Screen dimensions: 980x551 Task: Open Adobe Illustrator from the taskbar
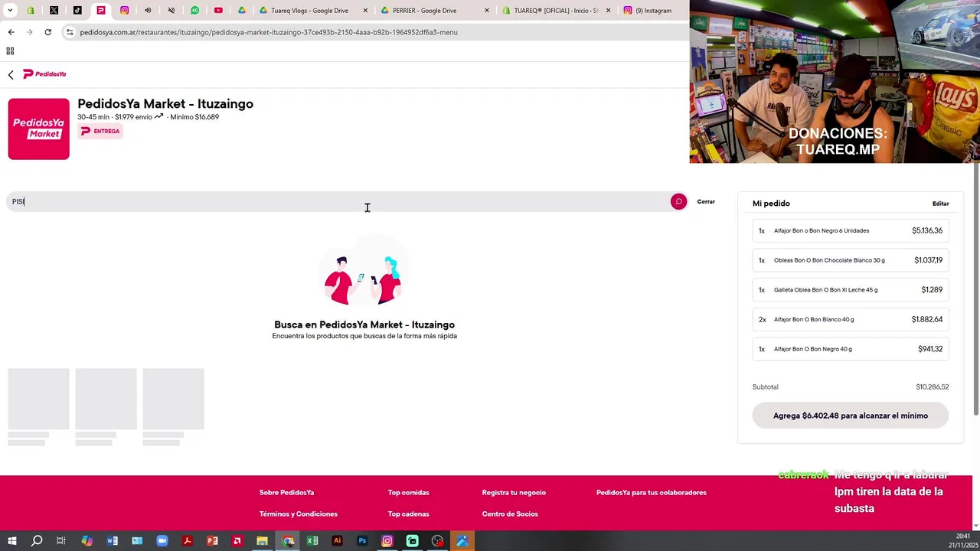point(337,541)
